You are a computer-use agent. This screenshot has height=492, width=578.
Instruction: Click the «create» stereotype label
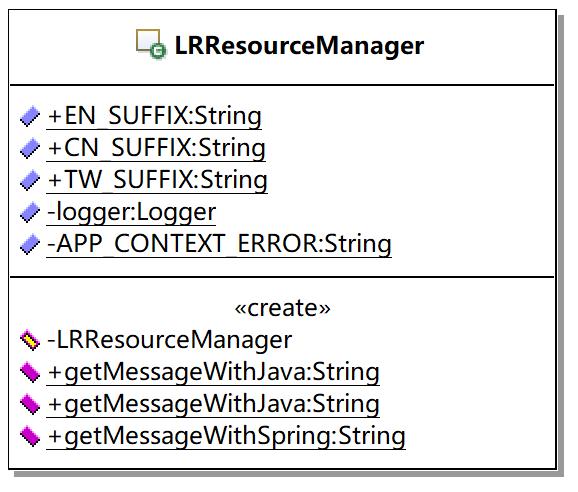click(282, 308)
